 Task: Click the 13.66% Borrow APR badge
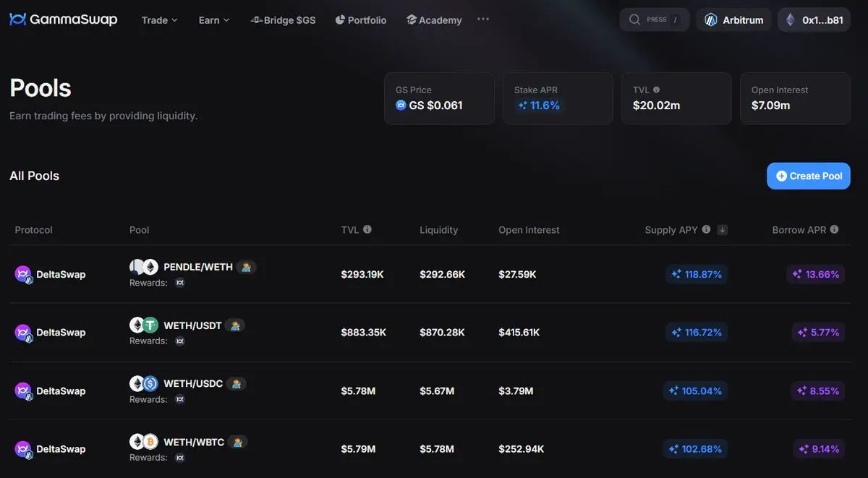(816, 274)
